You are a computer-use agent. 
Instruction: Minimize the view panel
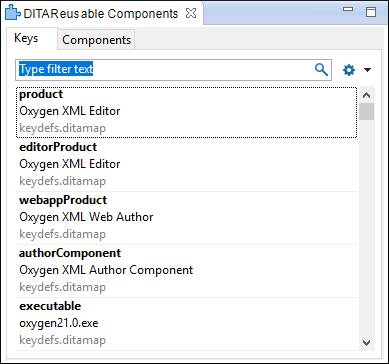coord(348,10)
